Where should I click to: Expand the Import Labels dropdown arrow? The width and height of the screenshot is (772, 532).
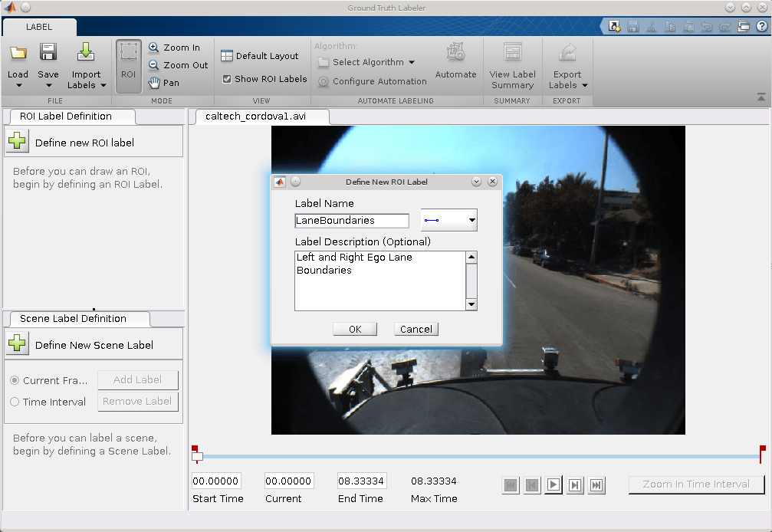pyautogui.click(x=103, y=85)
